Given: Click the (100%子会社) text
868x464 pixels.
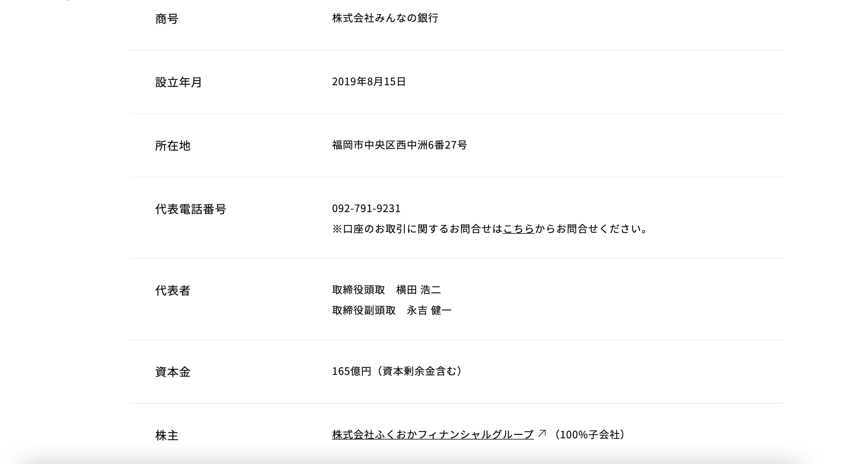Looking at the screenshot, I should pyautogui.click(x=589, y=434).
